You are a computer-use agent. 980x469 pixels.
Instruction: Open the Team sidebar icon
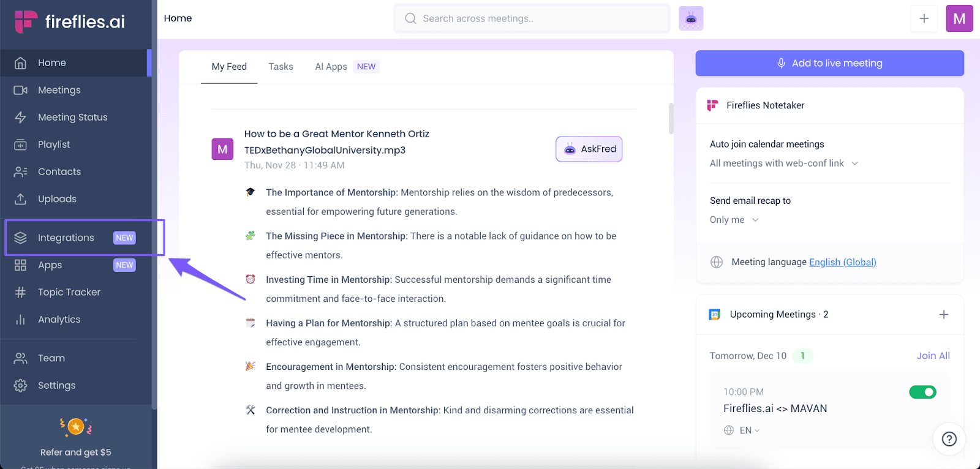(x=20, y=358)
